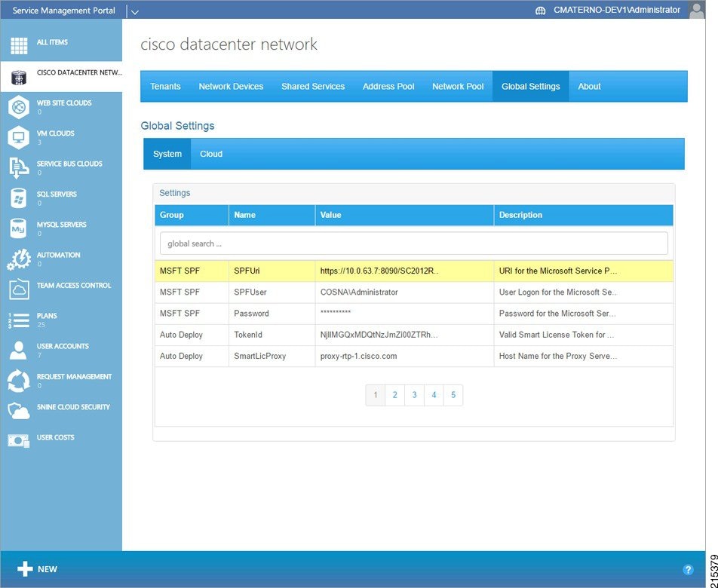Click the proxy-rtp-1.cisco.com value cell
The width and height of the screenshot is (718, 588).
tap(405, 356)
